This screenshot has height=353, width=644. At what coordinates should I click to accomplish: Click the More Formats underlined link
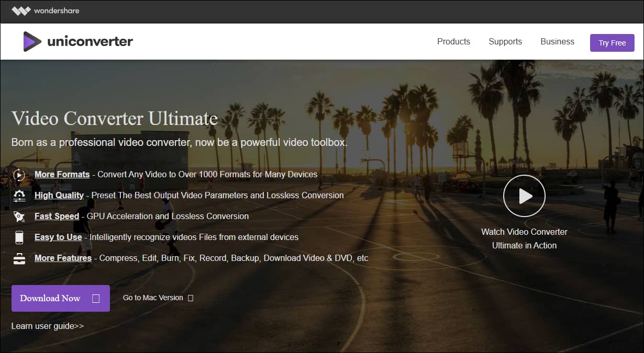pyautogui.click(x=62, y=174)
